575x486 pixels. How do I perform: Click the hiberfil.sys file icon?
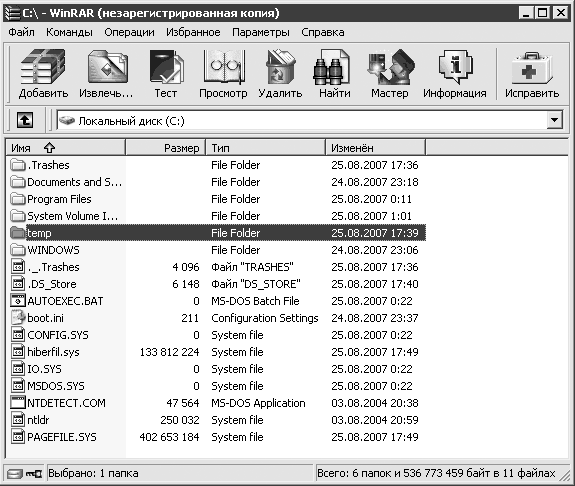(18, 352)
